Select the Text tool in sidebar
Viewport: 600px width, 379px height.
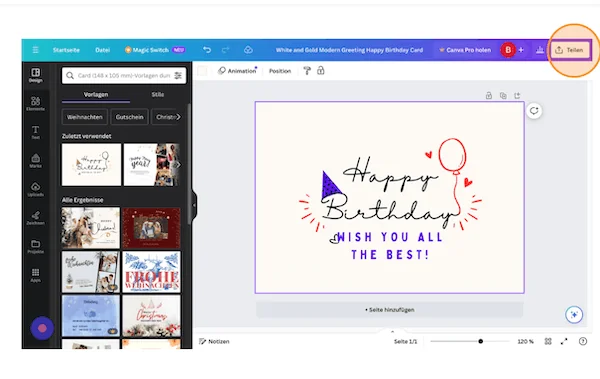pos(35,132)
